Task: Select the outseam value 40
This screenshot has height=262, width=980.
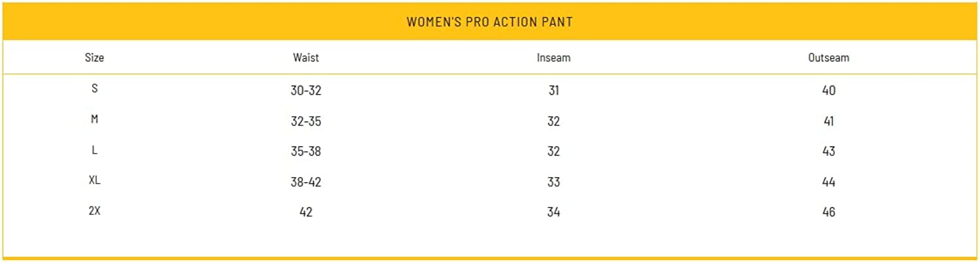Action: 828,91
